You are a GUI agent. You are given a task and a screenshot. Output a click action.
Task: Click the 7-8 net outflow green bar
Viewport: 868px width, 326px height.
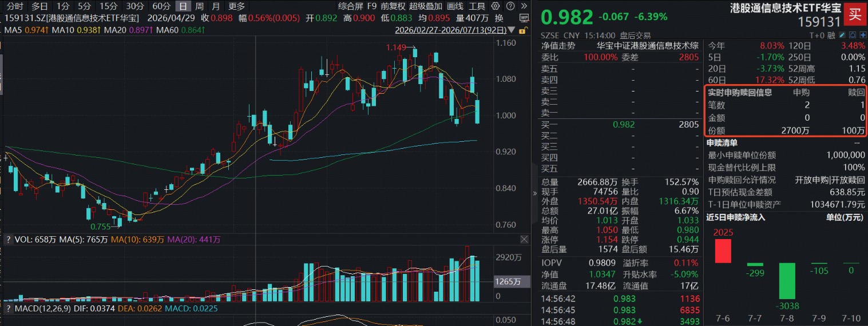point(787,281)
